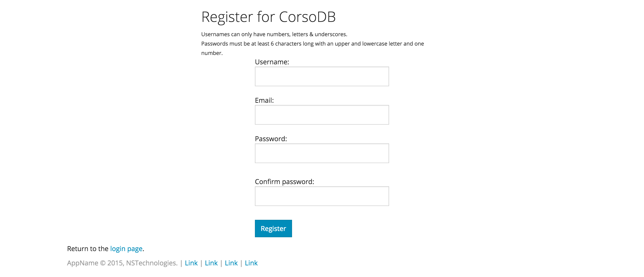Click the Confirm password: label

(x=285, y=182)
